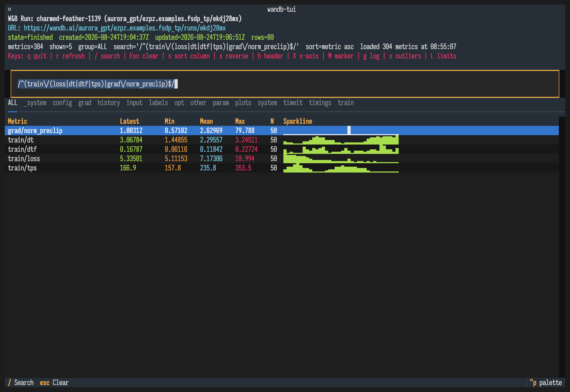Image resolution: width=570 pixels, height=392 pixels.
Task: Switch to the opt tab
Action: (x=179, y=103)
